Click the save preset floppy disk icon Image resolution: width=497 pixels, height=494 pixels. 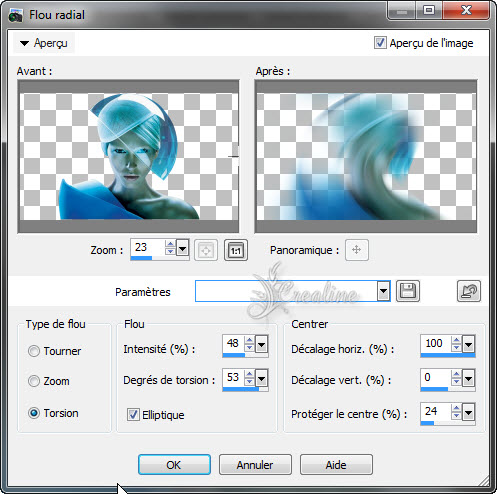coord(408,291)
